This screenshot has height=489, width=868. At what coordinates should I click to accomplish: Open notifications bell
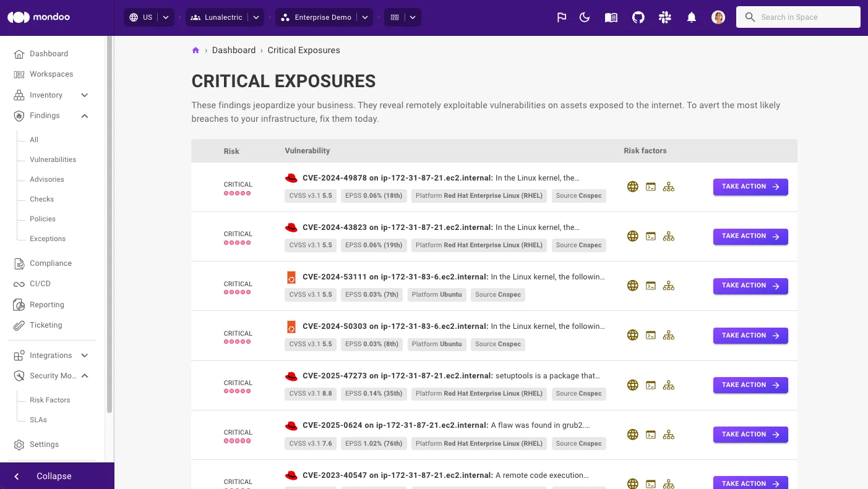692,17
